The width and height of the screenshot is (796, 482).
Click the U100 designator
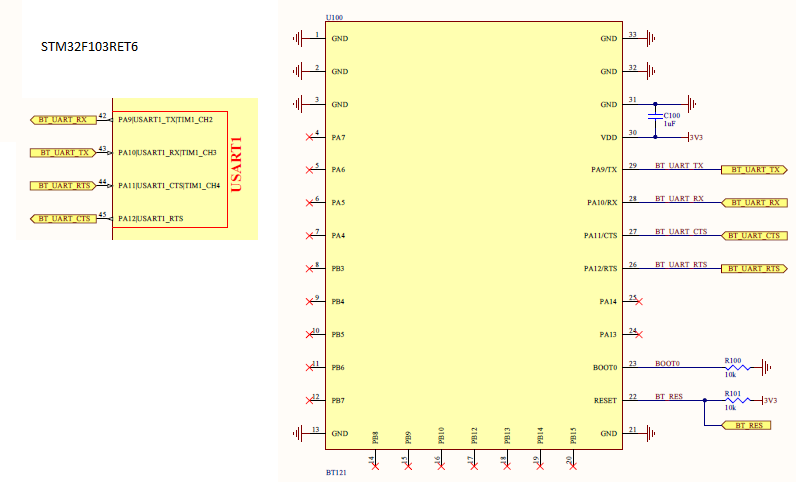click(334, 17)
